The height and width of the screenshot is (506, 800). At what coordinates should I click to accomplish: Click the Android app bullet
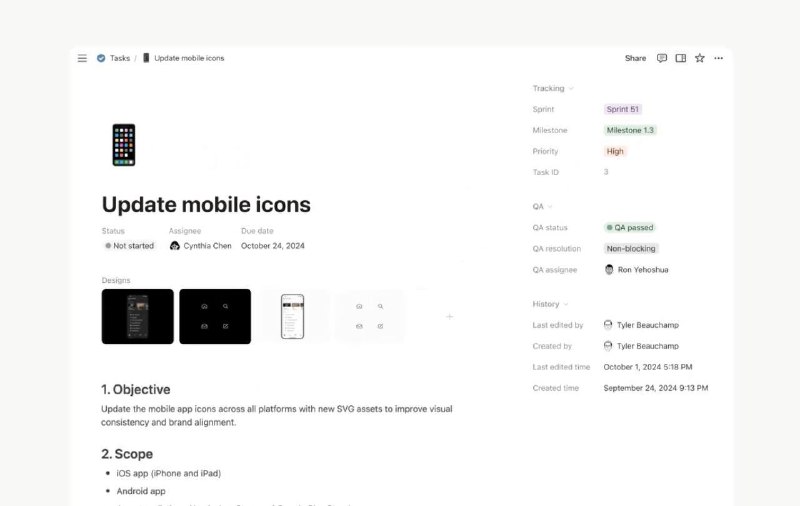[141, 491]
